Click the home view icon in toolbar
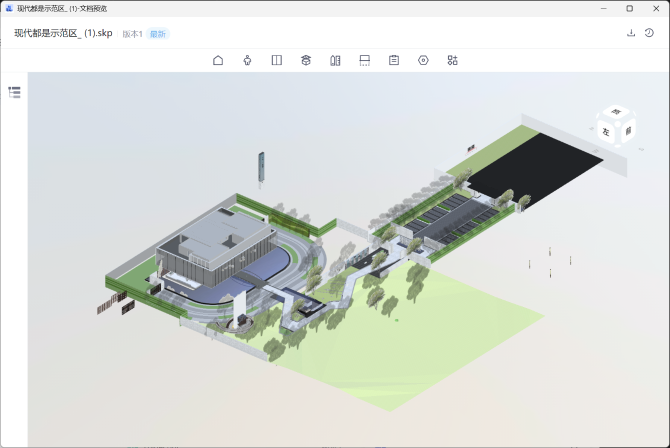 point(218,60)
